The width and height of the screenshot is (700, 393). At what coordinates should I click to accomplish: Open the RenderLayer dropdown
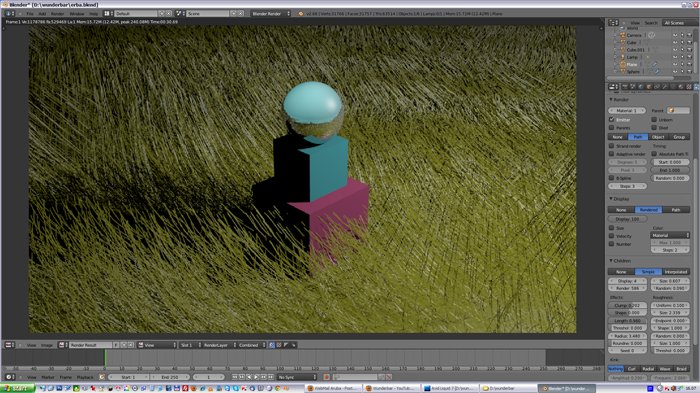point(218,345)
